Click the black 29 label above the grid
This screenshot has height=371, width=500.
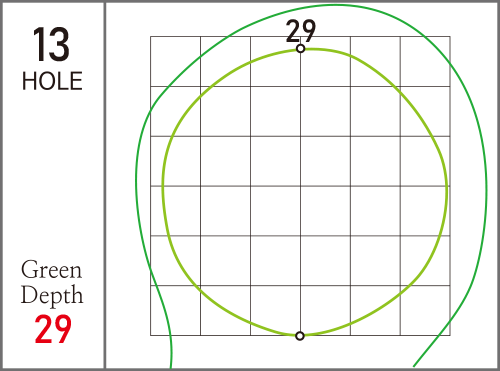coord(301,31)
